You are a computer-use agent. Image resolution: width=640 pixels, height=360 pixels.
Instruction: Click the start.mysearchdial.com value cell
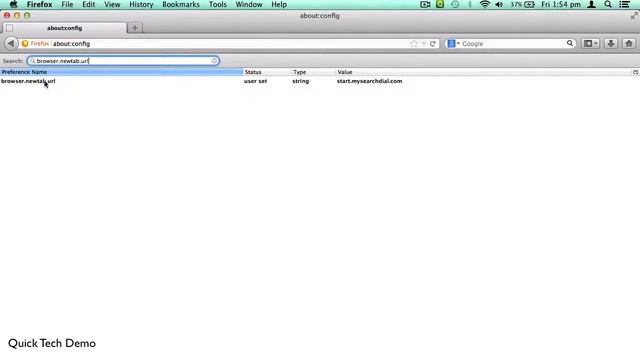pos(369,81)
